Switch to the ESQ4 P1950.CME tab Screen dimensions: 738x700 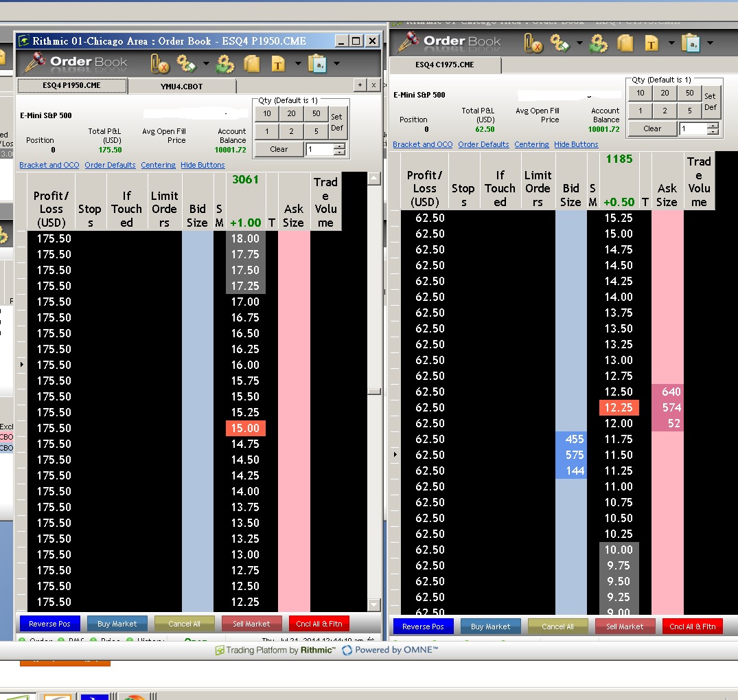(72, 86)
